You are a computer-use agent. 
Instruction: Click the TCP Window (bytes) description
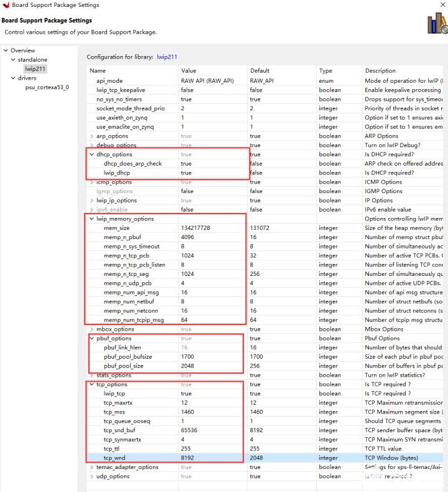pyautogui.click(x=391, y=458)
